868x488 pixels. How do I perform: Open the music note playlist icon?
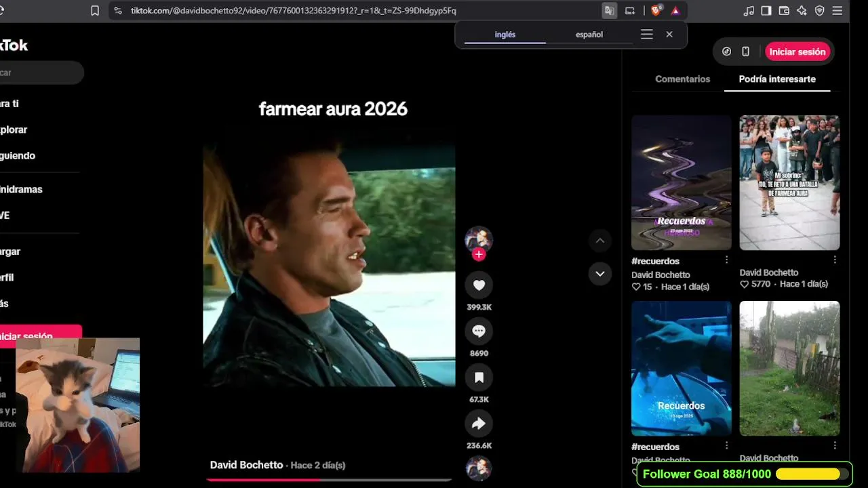[749, 11]
